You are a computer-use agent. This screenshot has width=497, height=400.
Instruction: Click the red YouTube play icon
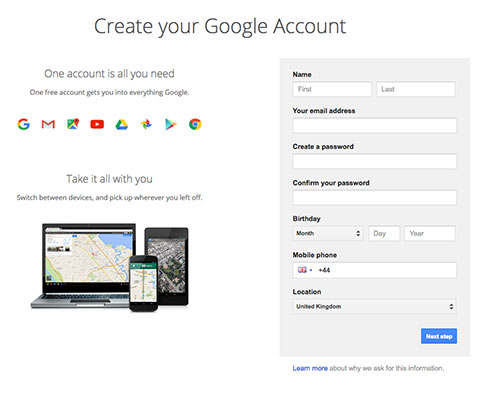point(97,124)
